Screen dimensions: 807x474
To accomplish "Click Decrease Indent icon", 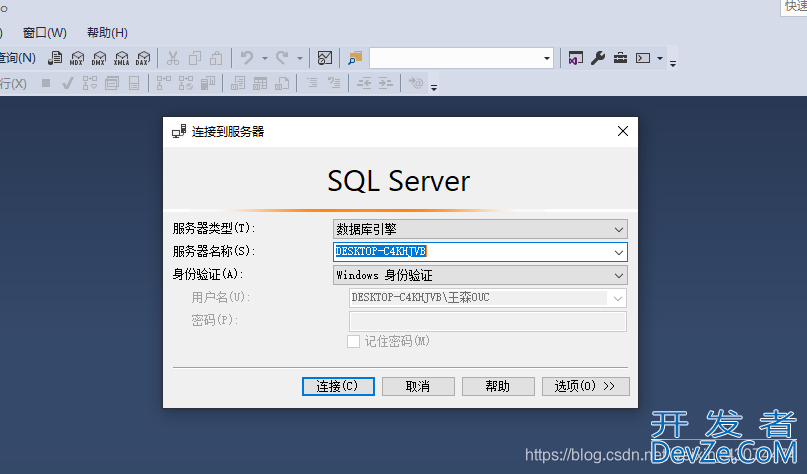I will (364, 83).
